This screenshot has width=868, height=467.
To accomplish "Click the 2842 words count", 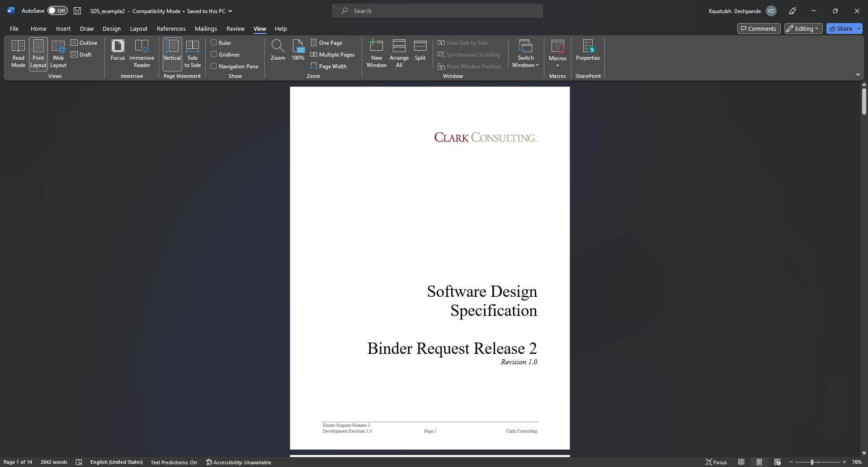I will [x=54, y=462].
